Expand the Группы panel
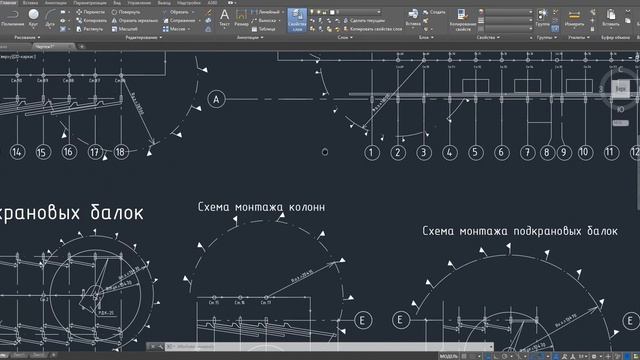640x360 pixels. (x=547, y=38)
